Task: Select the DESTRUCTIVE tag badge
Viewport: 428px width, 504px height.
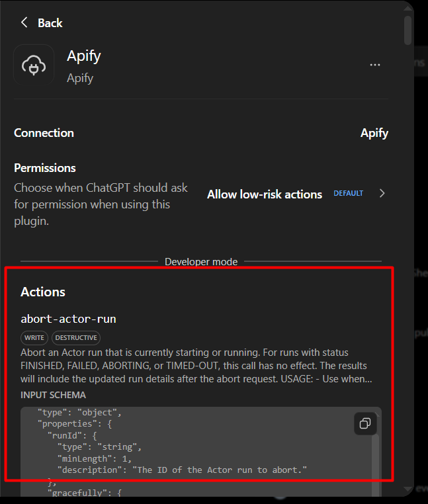Action: point(76,337)
